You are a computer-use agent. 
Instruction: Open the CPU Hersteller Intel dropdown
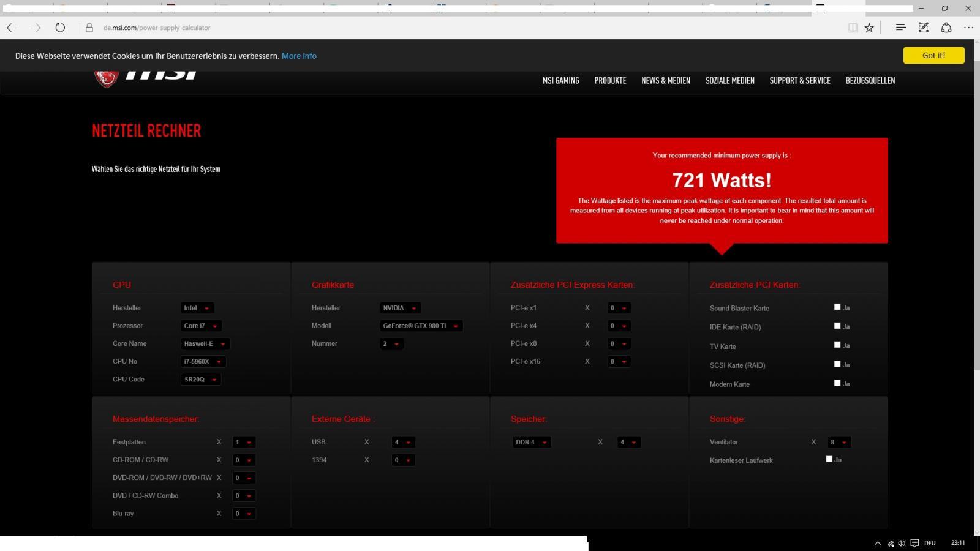197,308
